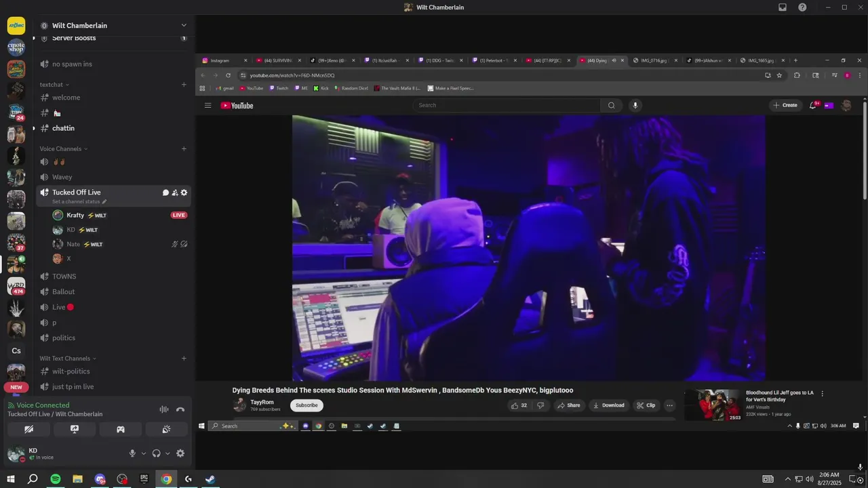The width and height of the screenshot is (868, 488).
Task: Open Discord inbox icon in title bar
Action: coord(783,7)
